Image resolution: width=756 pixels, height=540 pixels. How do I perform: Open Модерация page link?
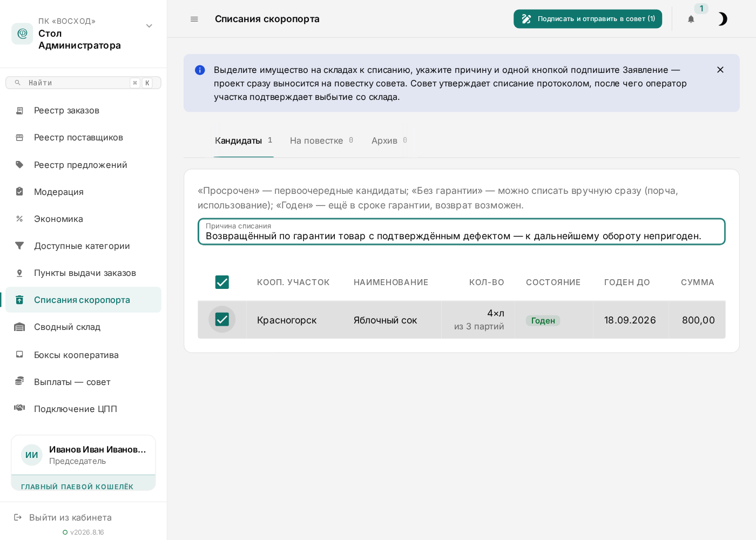(83, 192)
